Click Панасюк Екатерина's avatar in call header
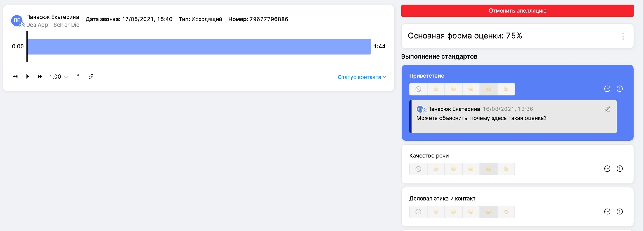This screenshot has height=231, width=644. click(x=17, y=20)
